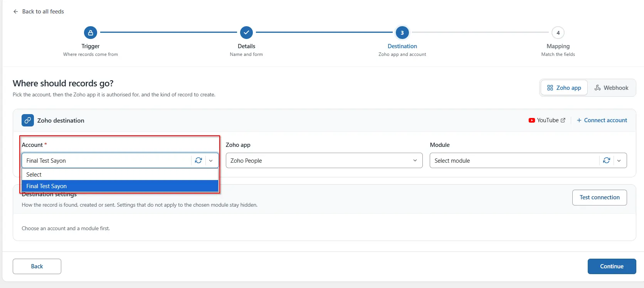The image size is (644, 288).
Task: Choose the blank Select option in Account list
Action: tap(120, 174)
